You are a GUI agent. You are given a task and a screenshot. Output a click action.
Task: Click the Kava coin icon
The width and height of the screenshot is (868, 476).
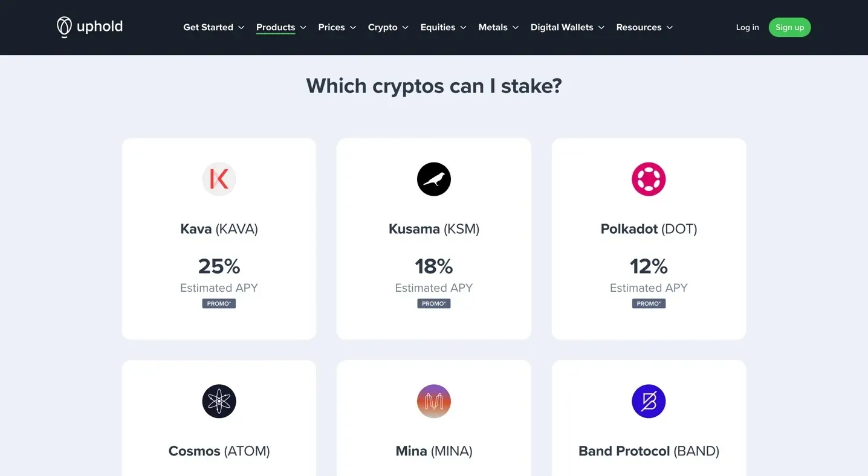219,179
